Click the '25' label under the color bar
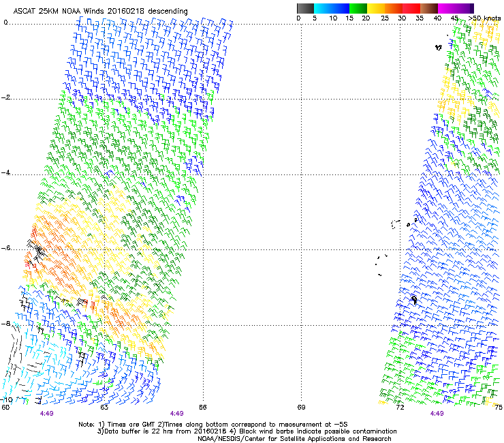The width and height of the screenshot is (504, 443). (385, 18)
